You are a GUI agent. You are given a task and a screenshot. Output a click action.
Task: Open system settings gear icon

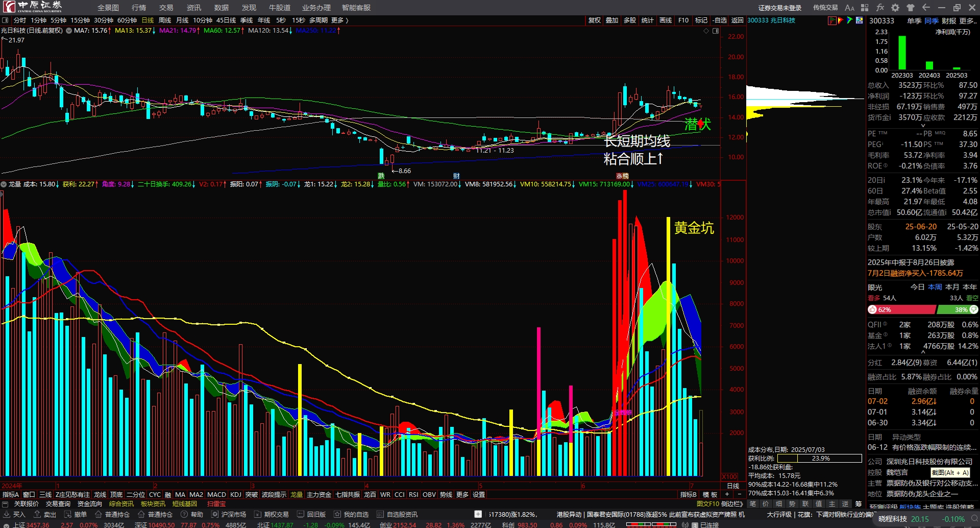895,8
